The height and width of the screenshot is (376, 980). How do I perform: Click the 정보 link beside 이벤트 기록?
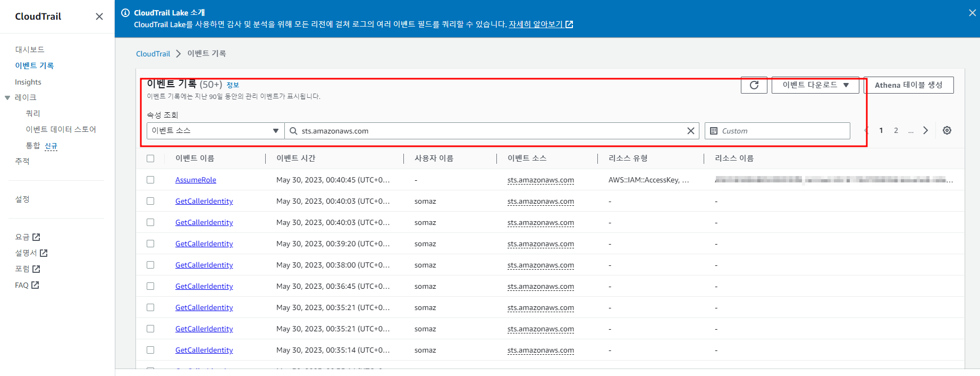click(x=233, y=85)
